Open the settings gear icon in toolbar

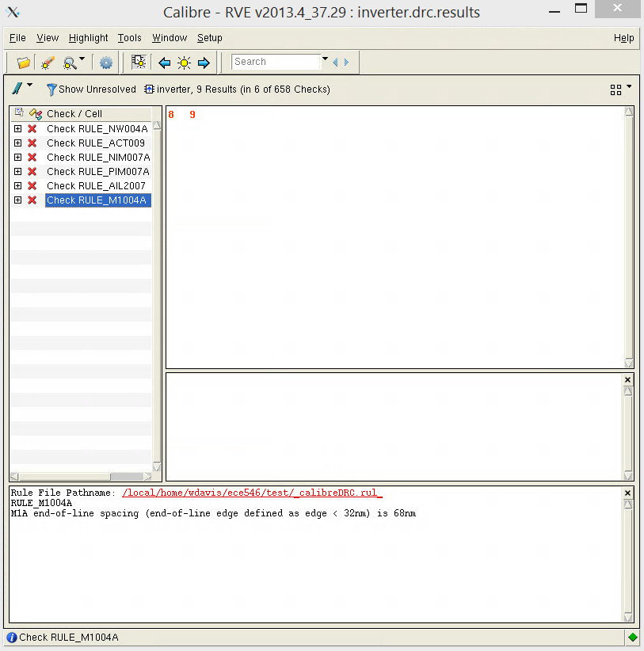[x=106, y=63]
